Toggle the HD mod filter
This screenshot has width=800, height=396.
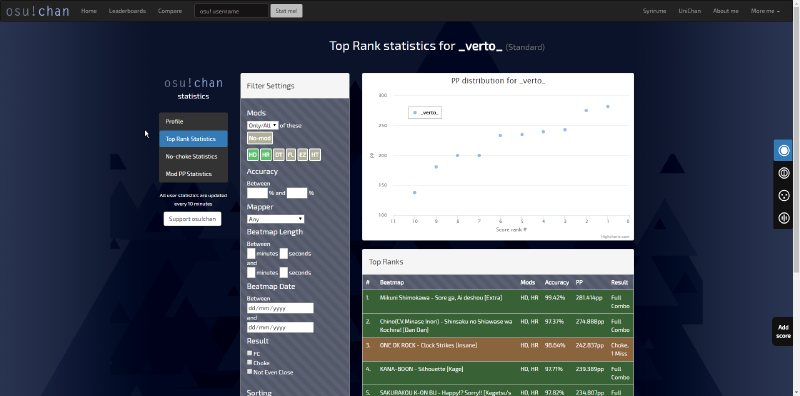coord(253,155)
